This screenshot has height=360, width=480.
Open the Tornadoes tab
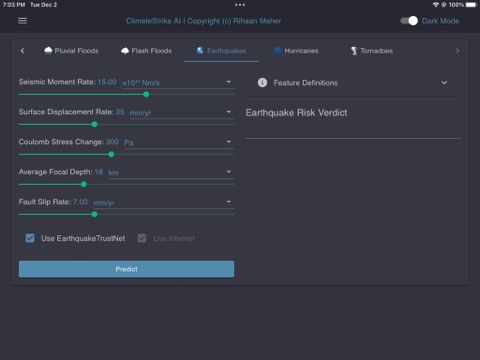pos(372,51)
